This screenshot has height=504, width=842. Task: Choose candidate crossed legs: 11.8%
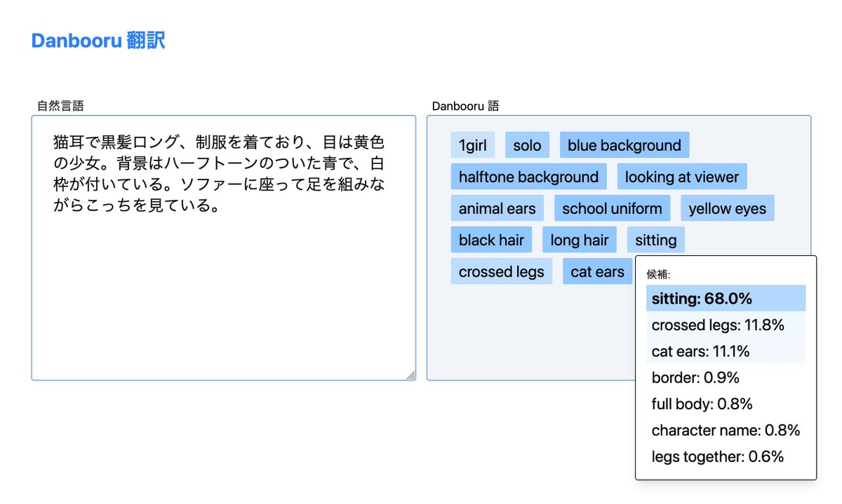[x=726, y=325]
